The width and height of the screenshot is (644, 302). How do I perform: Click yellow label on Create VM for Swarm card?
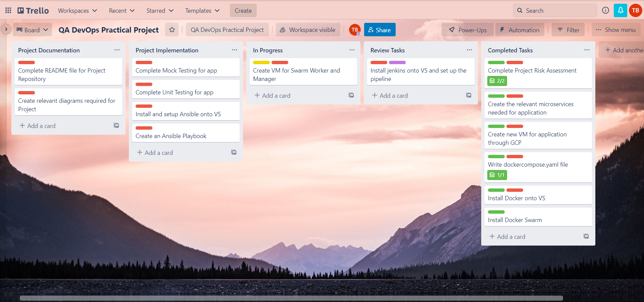click(261, 62)
